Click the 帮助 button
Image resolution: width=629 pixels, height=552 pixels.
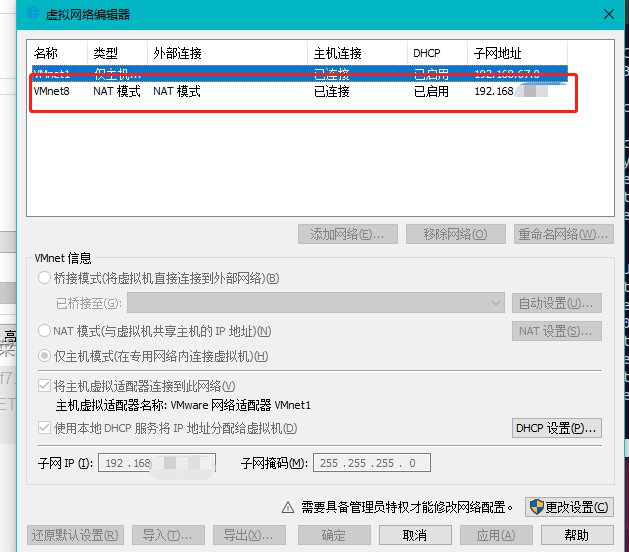click(577, 535)
